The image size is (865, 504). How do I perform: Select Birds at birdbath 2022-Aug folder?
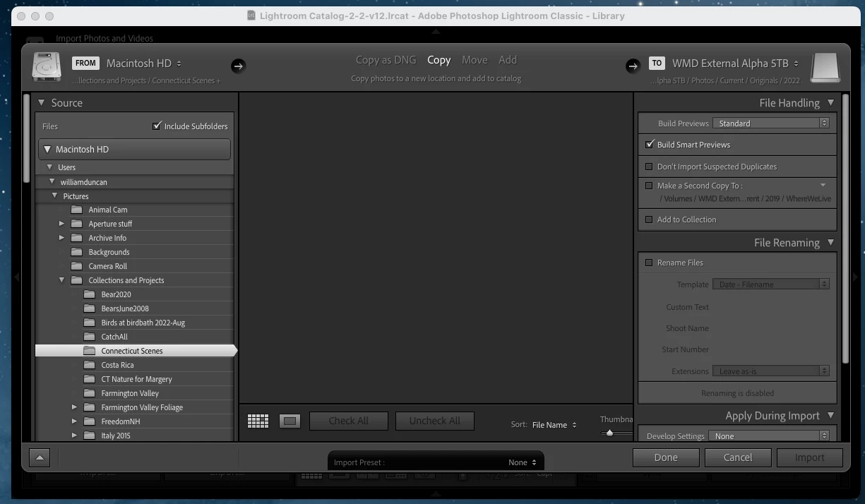pyautogui.click(x=143, y=323)
